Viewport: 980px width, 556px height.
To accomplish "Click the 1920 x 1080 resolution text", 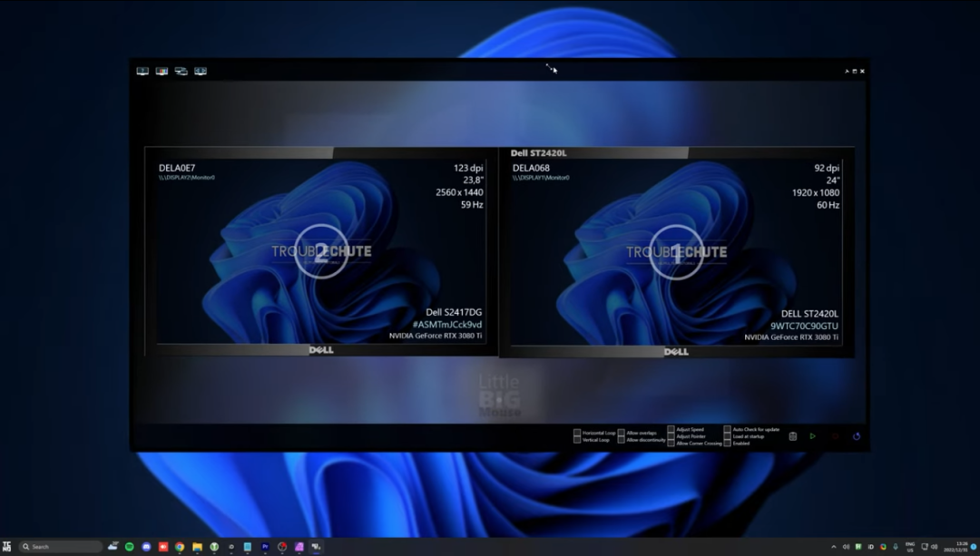I will point(816,192).
